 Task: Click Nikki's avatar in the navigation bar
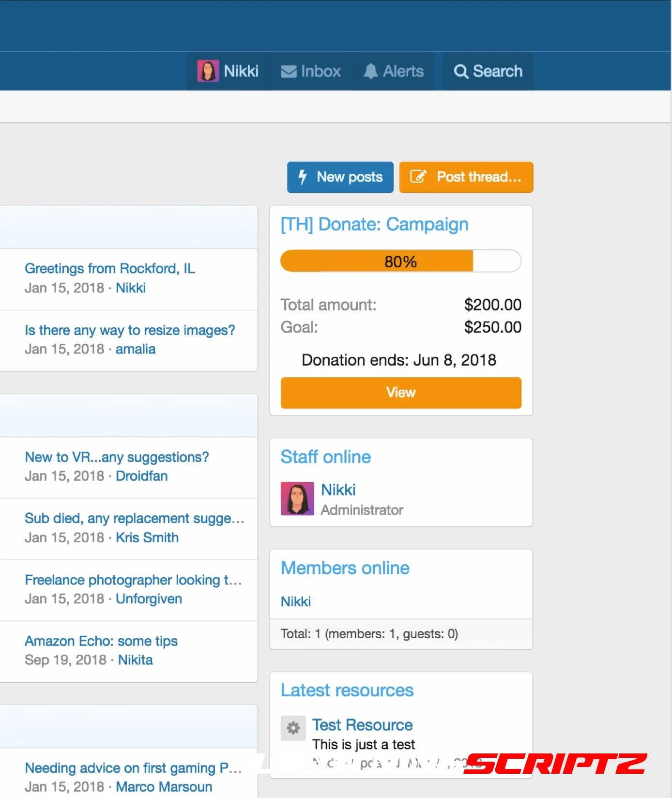tap(208, 71)
